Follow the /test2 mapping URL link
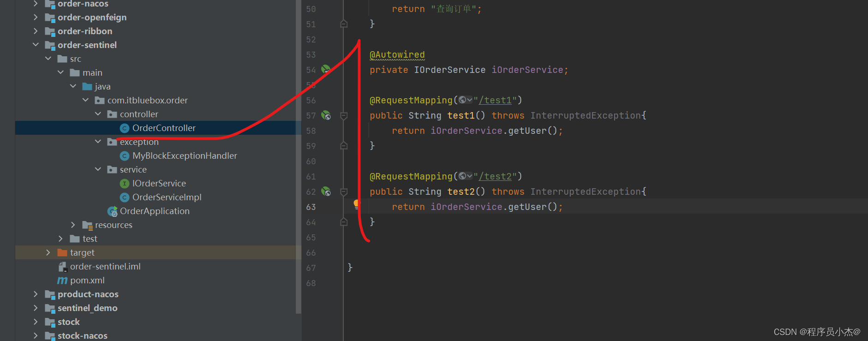The height and width of the screenshot is (341, 868). (x=495, y=176)
